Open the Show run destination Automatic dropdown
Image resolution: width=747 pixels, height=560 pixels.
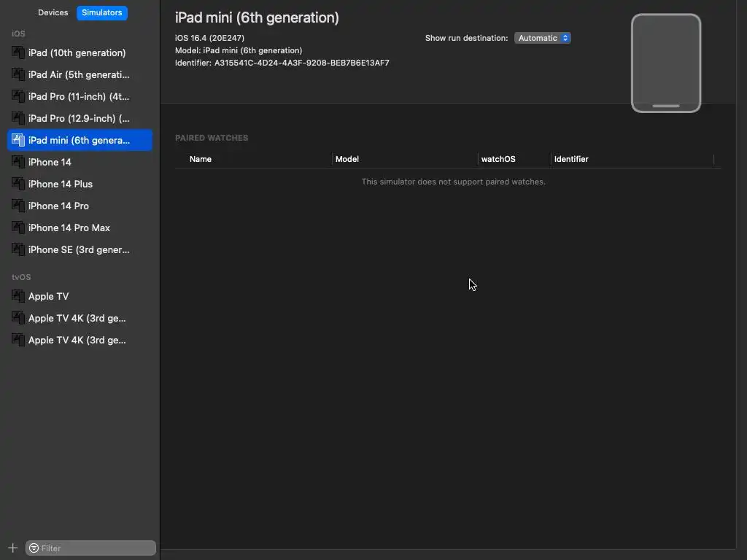(x=543, y=38)
